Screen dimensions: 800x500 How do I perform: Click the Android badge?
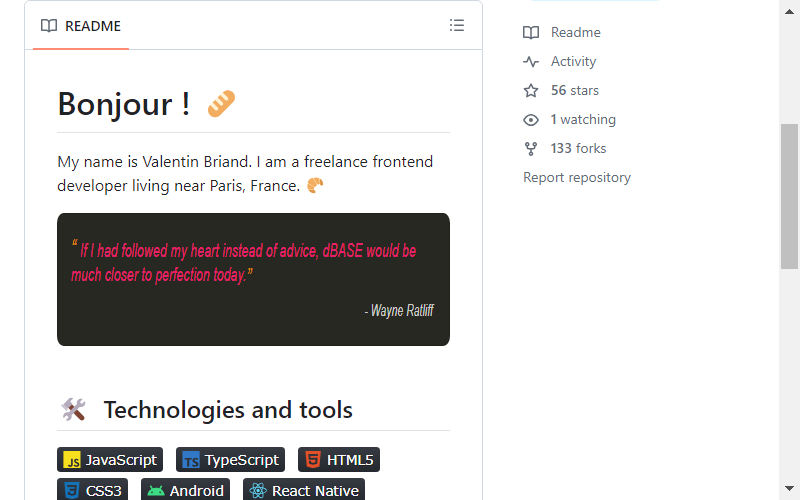coord(185,489)
